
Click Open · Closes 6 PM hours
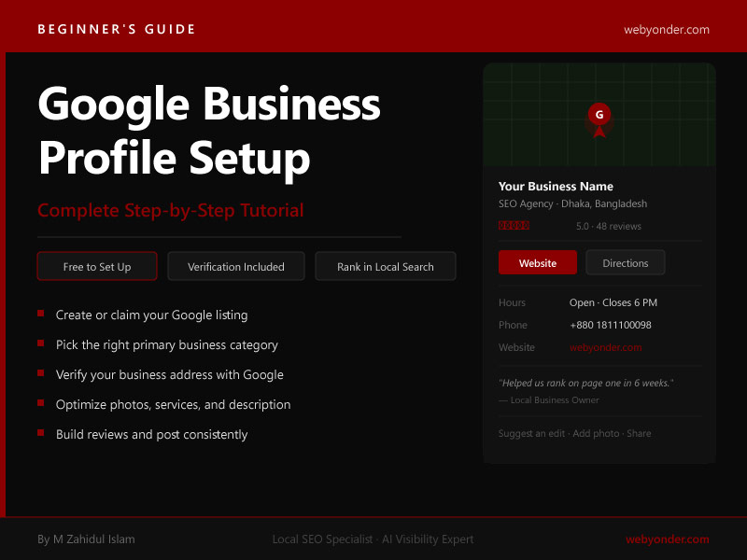[613, 302]
